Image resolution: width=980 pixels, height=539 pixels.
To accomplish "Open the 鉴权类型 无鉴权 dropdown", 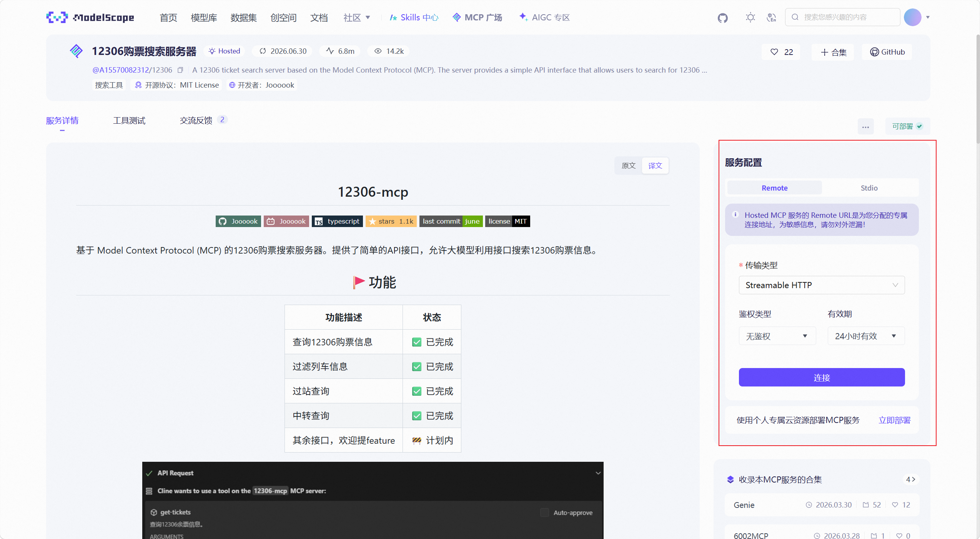I will [x=777, y=336].
